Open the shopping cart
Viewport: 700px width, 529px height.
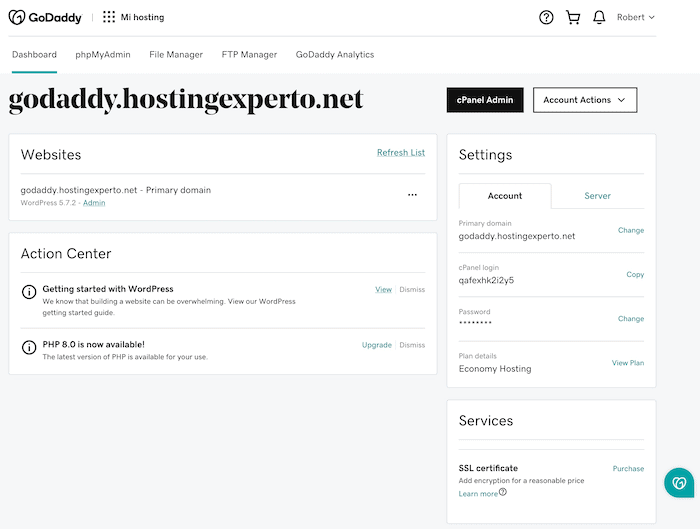tap(573, 17)
